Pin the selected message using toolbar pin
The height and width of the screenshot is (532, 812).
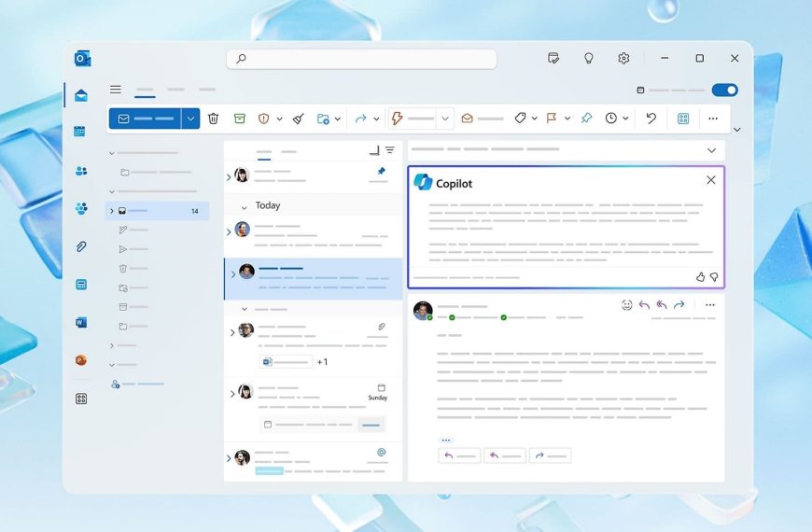586,119
